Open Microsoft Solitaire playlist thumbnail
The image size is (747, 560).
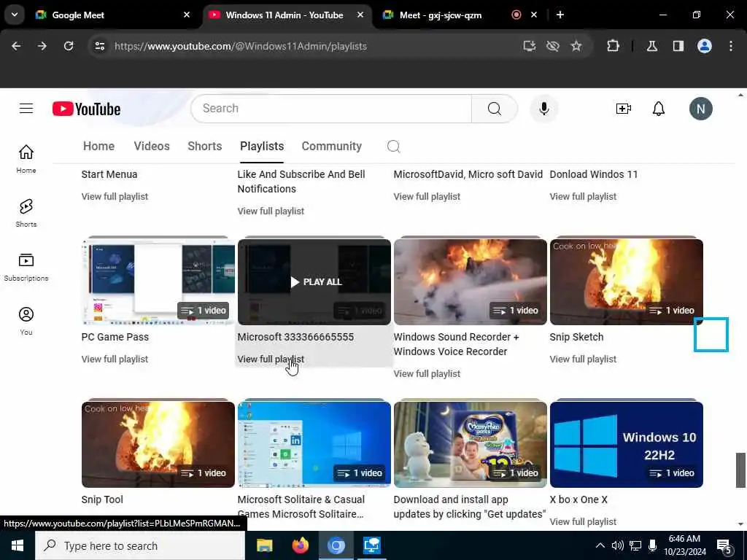[x=314, y=444]
